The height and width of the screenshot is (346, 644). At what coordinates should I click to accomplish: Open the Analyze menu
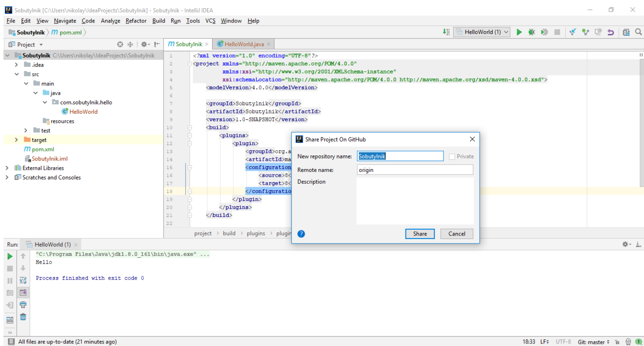point(110,21)
